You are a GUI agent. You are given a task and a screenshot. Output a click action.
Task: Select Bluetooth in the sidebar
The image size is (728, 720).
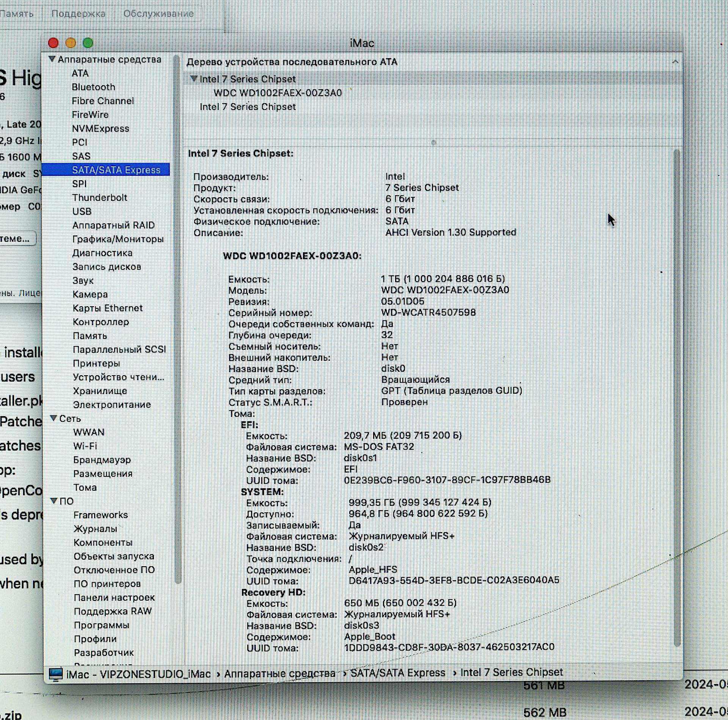pyautogui.click(x=93, y=87)
